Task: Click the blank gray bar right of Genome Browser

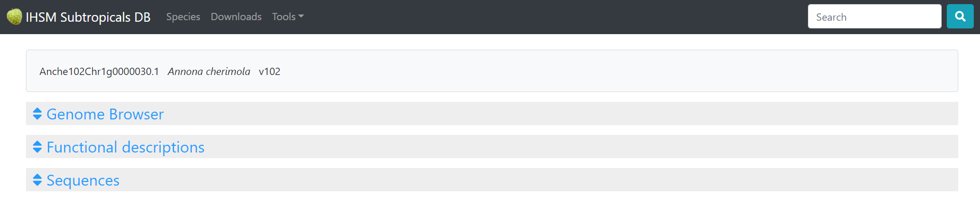Action: [x=560, y=114]
